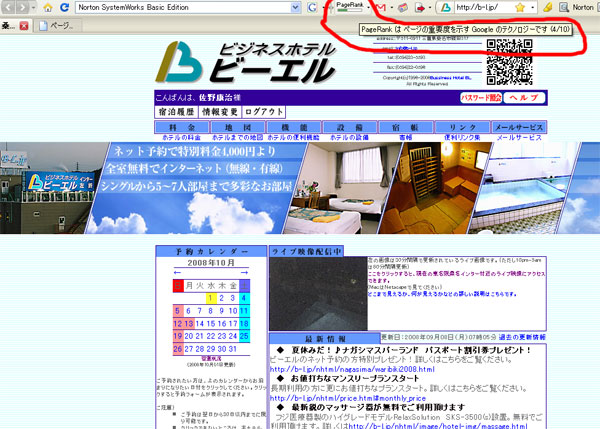Open the dropdown arrow beside Gmail icon
The image size is (600, 429).
(391, 7)
